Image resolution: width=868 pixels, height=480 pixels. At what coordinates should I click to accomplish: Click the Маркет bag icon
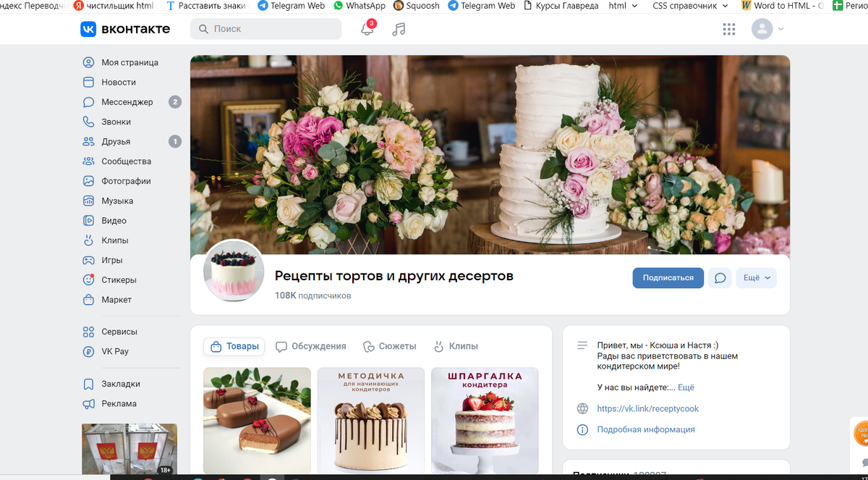point(88,299)
